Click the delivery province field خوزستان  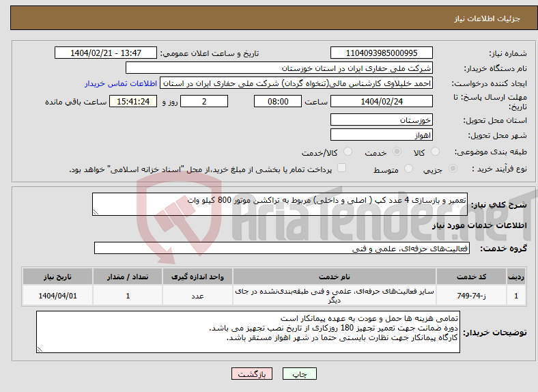point(381,120)
